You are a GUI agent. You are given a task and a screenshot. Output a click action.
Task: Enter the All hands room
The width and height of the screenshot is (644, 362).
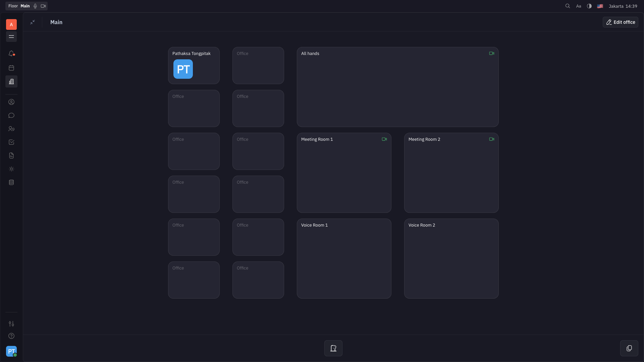pos(397,87)
